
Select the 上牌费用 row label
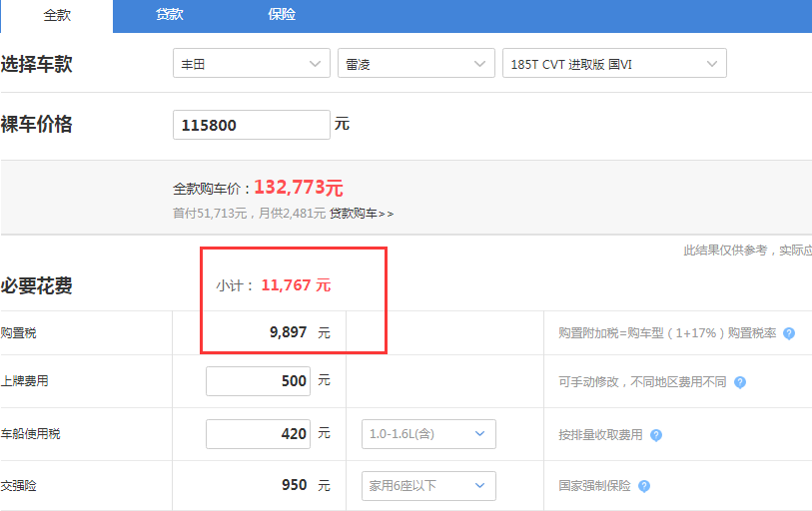point(24,381)
